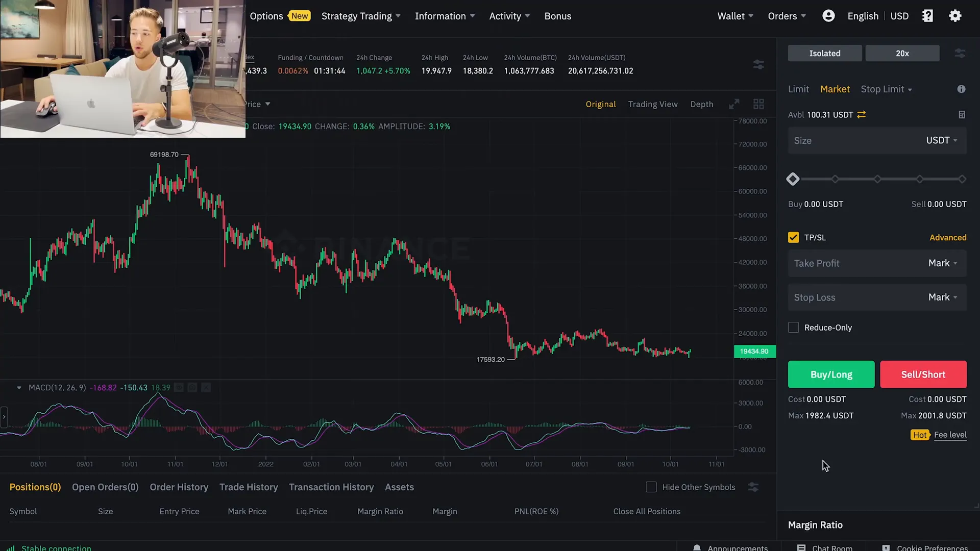Click the 20x leverage icon

[901, 53]
